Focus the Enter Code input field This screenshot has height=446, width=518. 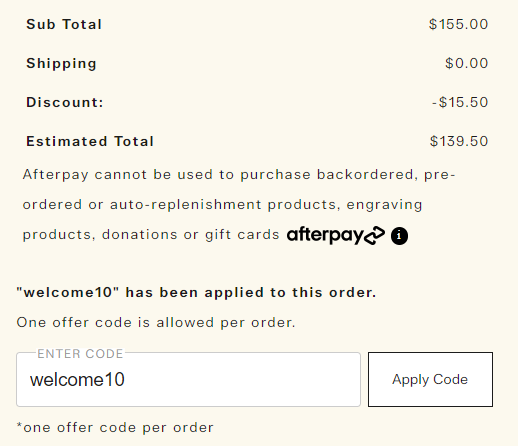188,379
